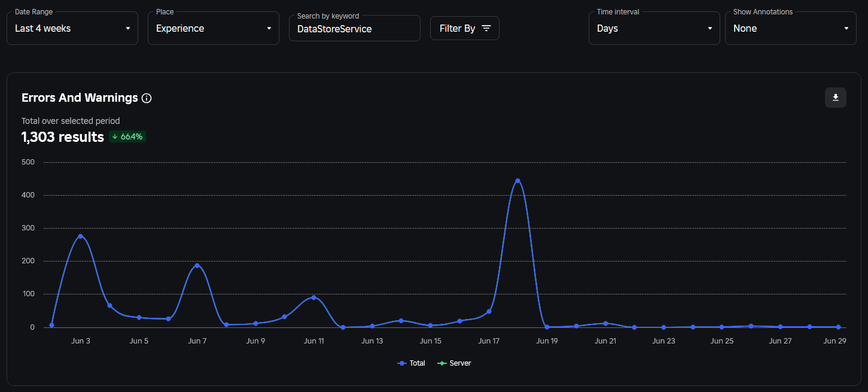Click the Jun 10 data point
The image size is (868, 392).
click(x=284, y=317)
